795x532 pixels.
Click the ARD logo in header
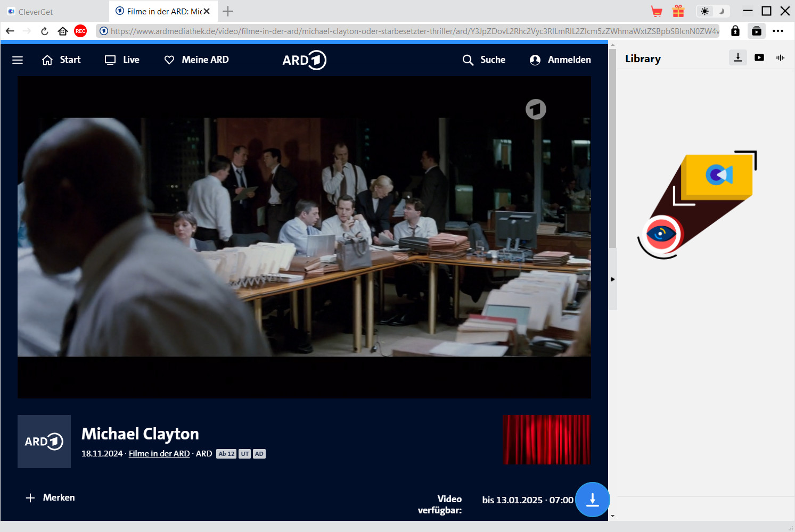[304, 60]
